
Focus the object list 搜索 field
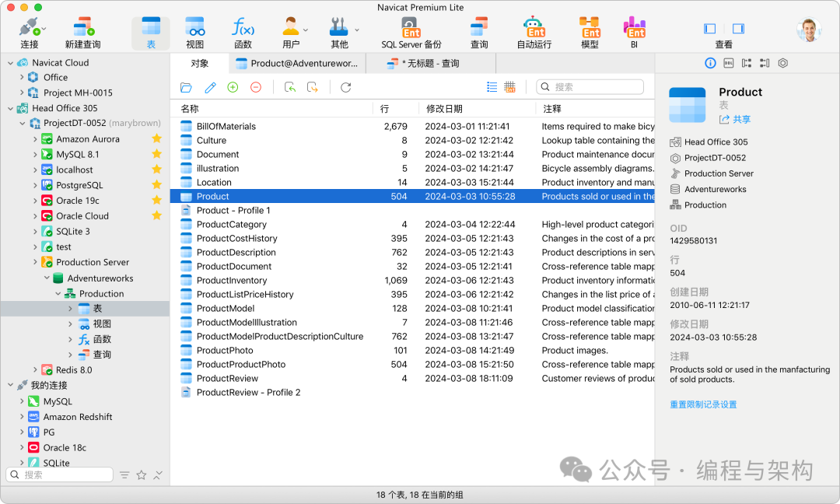point(590,87)
